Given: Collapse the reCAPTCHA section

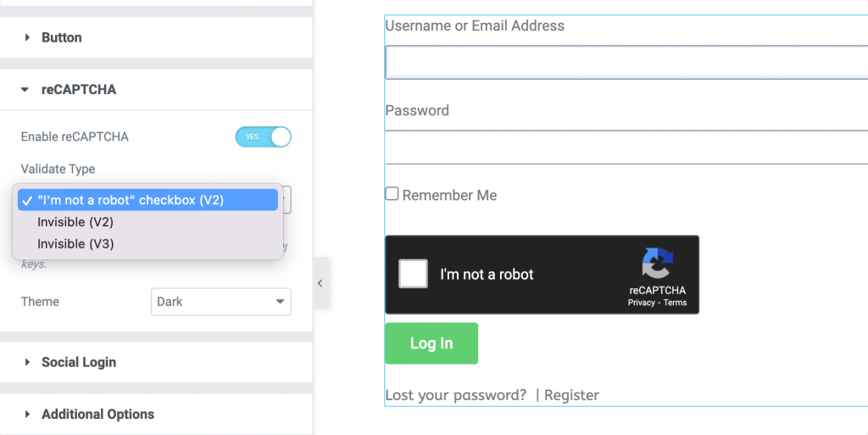Looking at the screenshot, I should click(x=28, y=89).
